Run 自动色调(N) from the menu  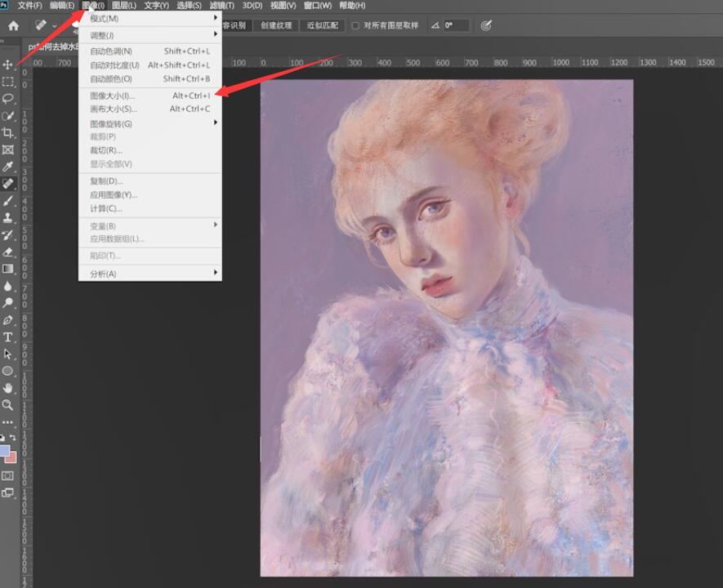pyautogui.click(x=150, y=51)
